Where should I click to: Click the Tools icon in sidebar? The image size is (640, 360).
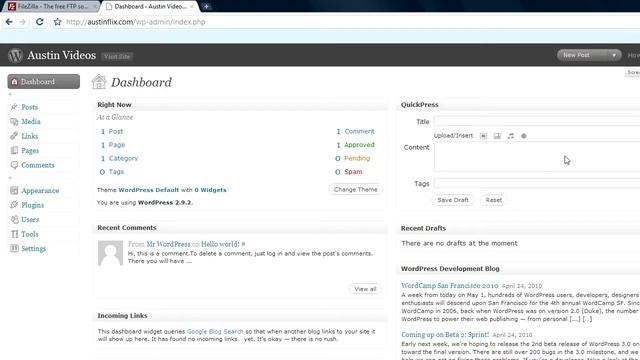click(x=14, y=234)
